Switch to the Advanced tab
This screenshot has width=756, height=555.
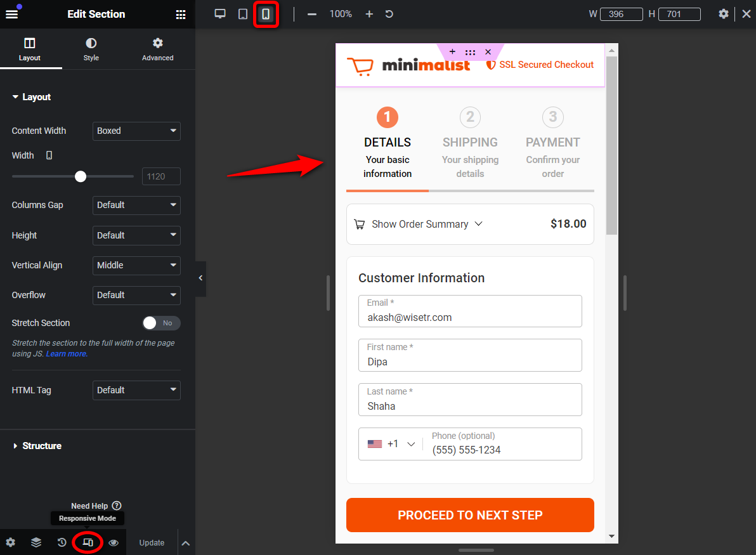[158, 49]
